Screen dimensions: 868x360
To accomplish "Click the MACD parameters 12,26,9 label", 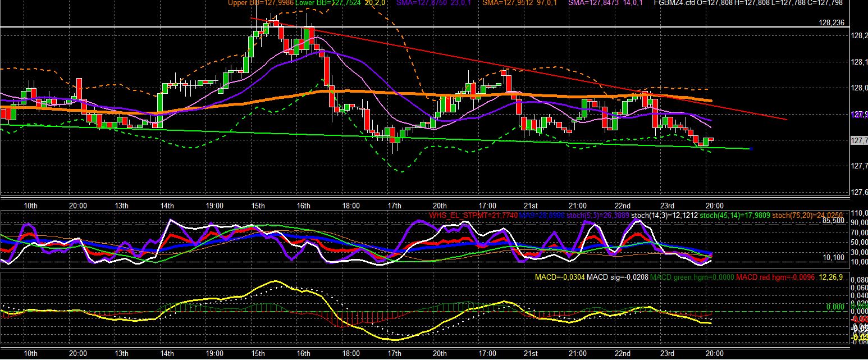I will tap(832, 277).
